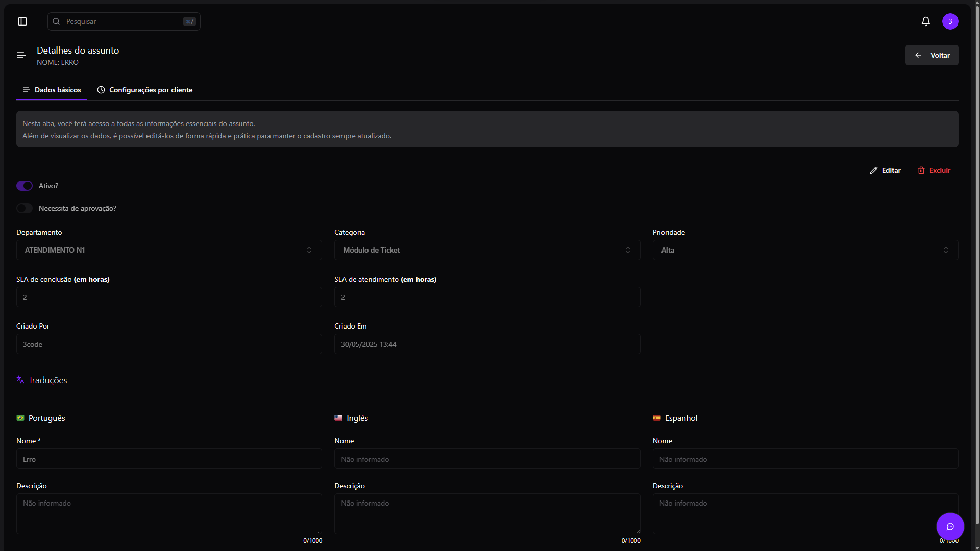Click the Voltar button

point(932,55)
